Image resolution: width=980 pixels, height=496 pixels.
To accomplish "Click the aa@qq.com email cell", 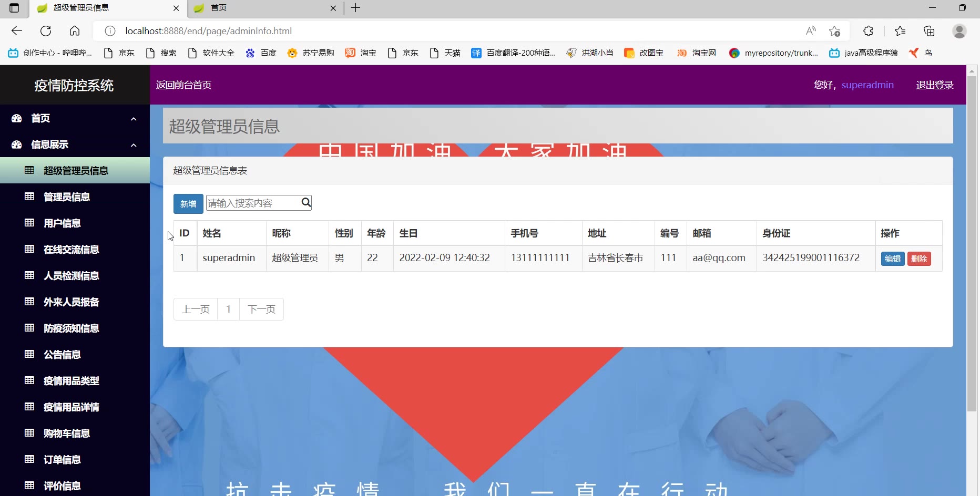I will [721, 258].
